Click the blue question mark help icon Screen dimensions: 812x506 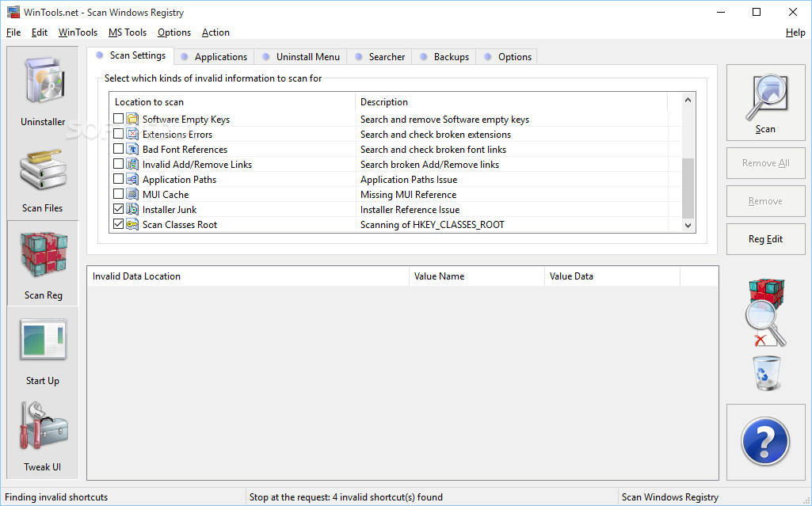pyautogui.click(x=765, y=442)
